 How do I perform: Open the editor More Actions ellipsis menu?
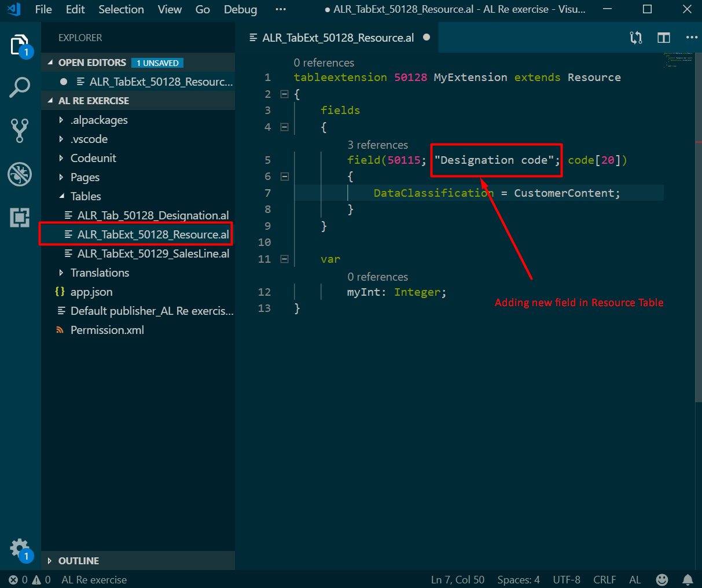(x=692, y=38)
